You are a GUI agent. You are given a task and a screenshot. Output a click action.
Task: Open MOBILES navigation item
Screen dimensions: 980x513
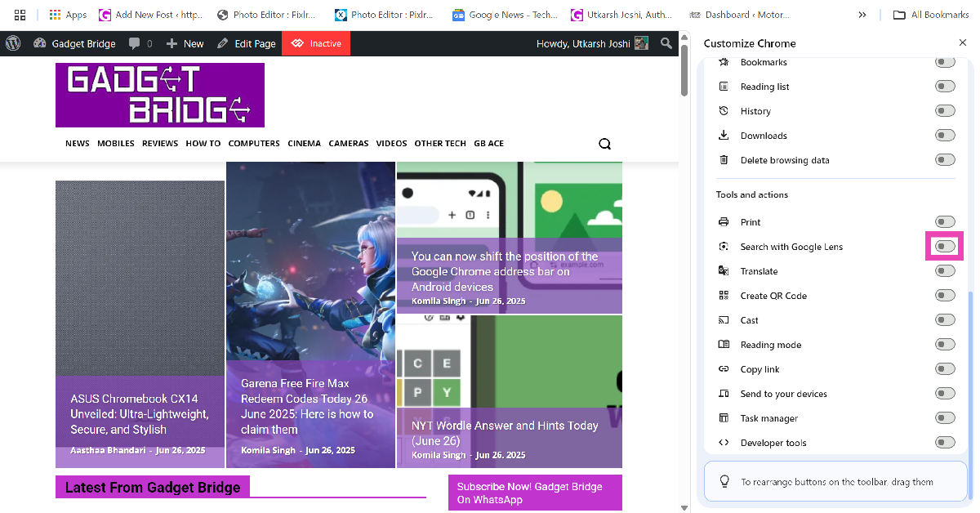coord(116,143)
